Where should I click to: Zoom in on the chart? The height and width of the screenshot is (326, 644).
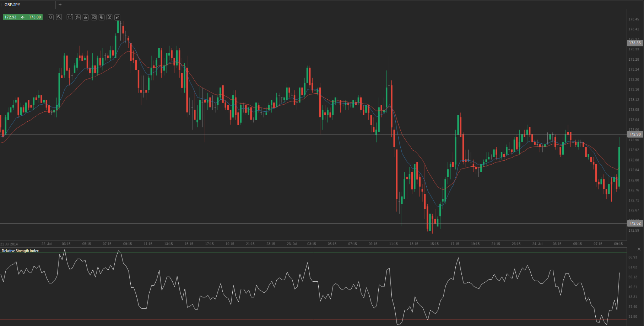click(59, 17)
